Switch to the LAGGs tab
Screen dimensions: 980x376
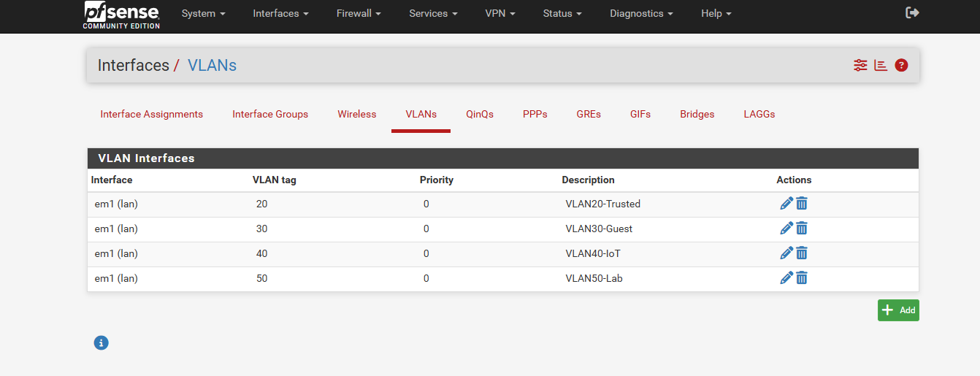click(759, 114)
